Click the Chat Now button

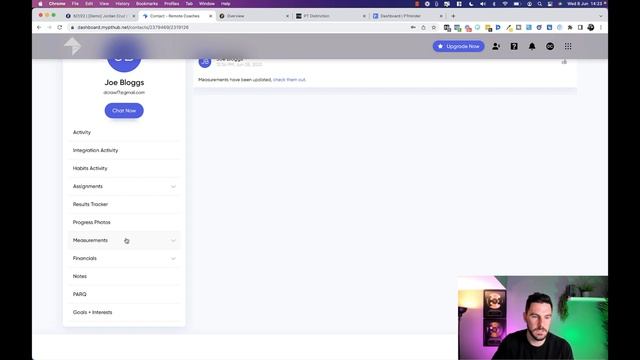124,111
